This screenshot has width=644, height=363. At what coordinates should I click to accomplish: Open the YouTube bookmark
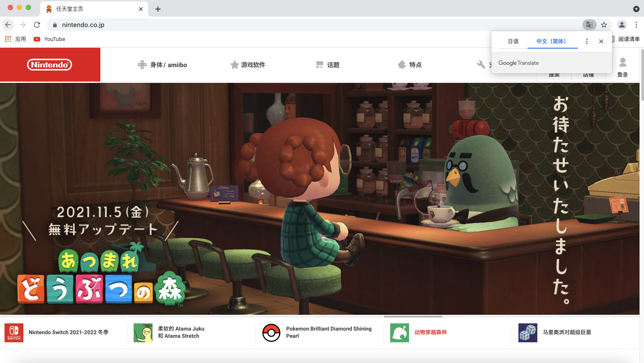tap(50, 39)
